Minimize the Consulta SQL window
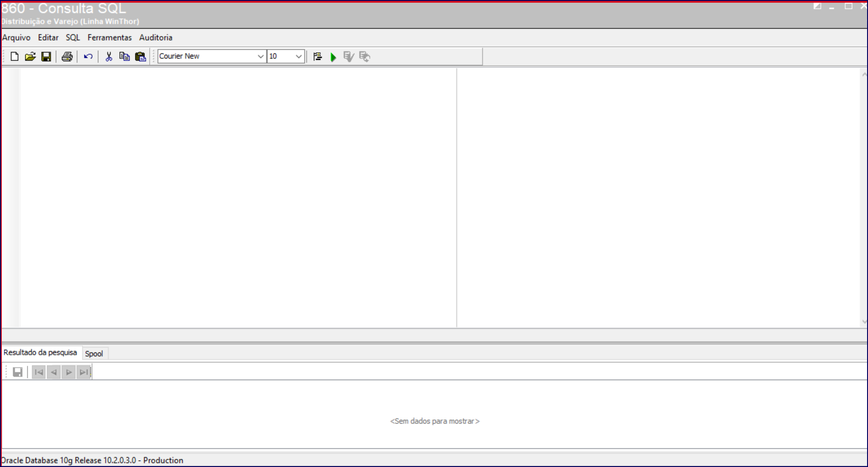The width and height of the screenshot is (868, 467). (832, 8)
